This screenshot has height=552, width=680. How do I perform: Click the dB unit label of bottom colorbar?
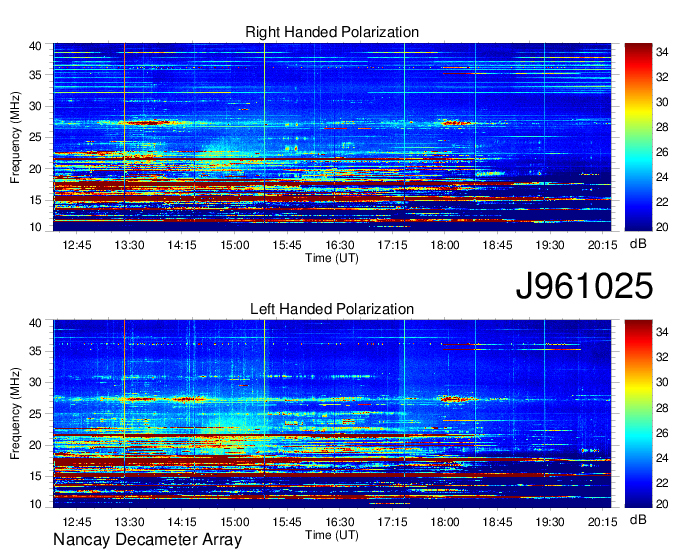tap(638, 520)
